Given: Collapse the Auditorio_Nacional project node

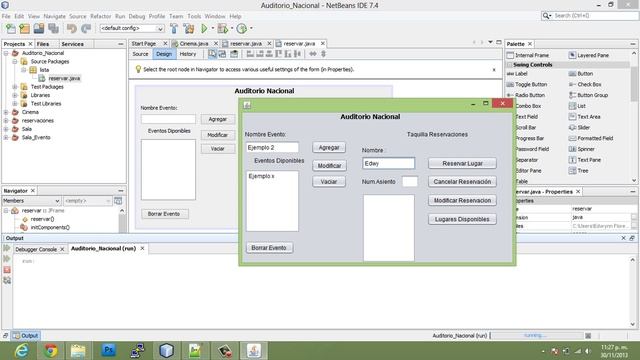Looking at the screenshot, I should click(6, 53).
